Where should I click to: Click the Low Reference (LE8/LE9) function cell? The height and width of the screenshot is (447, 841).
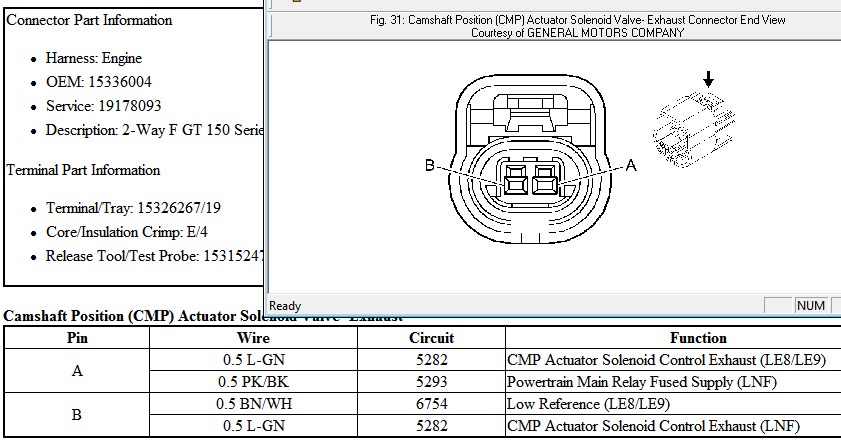coord(589,404)
